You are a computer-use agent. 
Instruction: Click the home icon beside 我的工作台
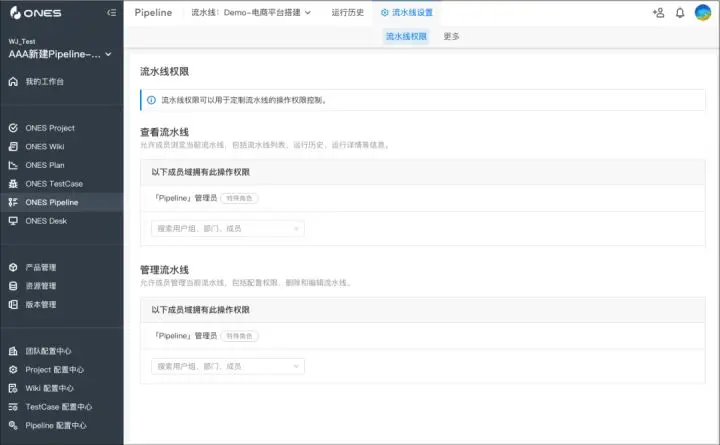[x=13, y=82]
